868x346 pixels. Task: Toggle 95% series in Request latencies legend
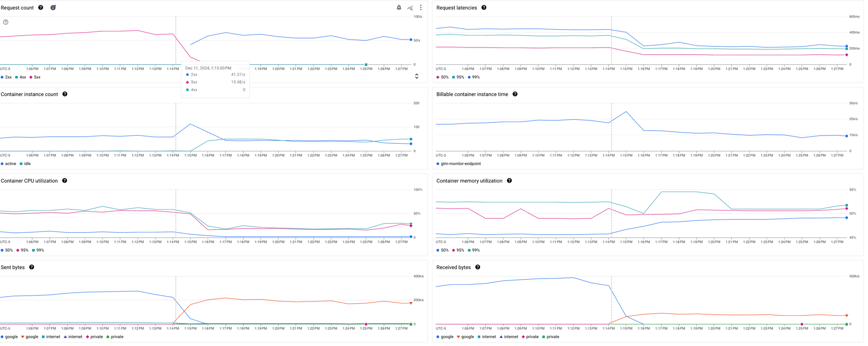tap(458, 77)
